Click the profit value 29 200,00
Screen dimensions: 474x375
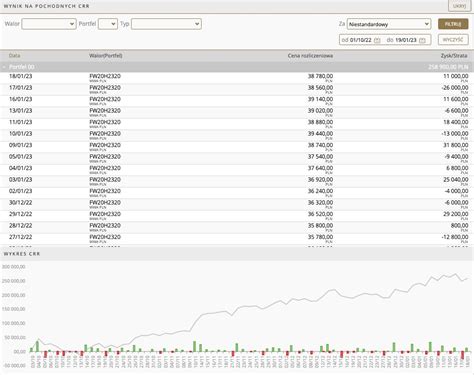click(x=456, y=214)
